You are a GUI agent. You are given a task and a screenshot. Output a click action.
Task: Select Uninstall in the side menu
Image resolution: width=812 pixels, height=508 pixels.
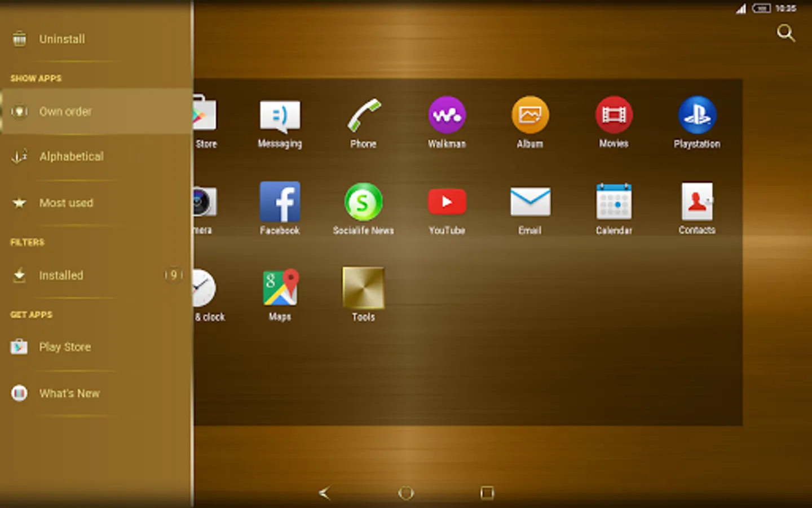pos(96,39)
